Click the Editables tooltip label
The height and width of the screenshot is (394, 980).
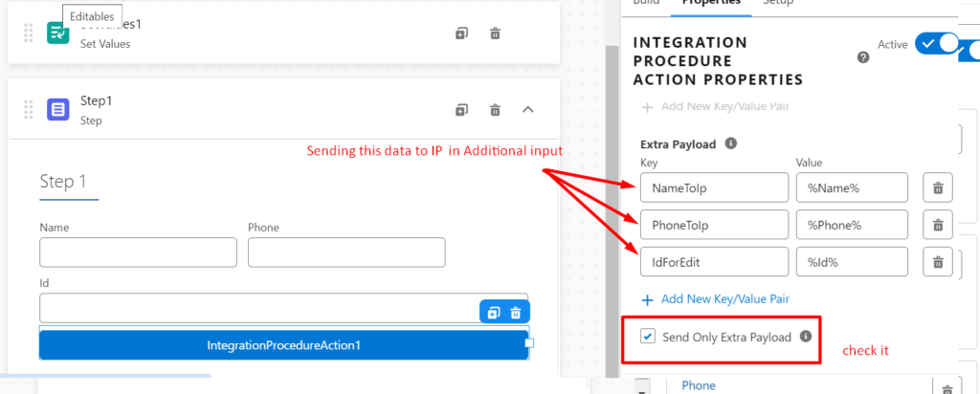tap(92, 17)
